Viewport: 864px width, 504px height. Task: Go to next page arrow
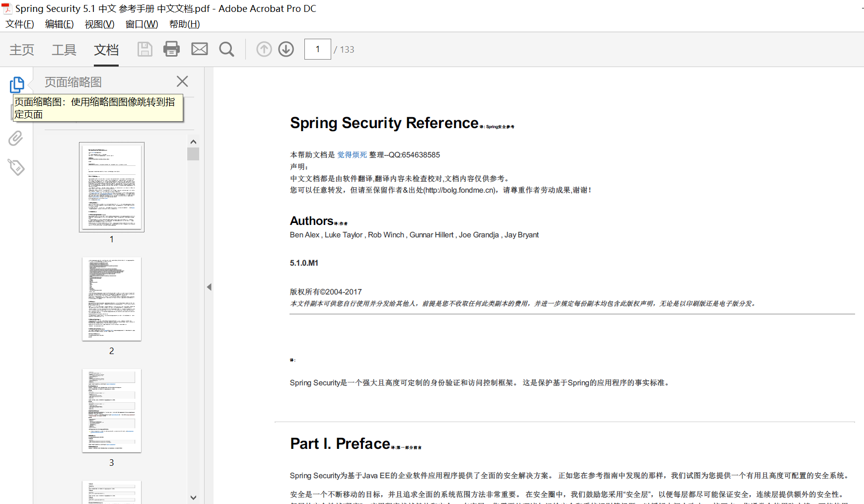tap(286, 49)
